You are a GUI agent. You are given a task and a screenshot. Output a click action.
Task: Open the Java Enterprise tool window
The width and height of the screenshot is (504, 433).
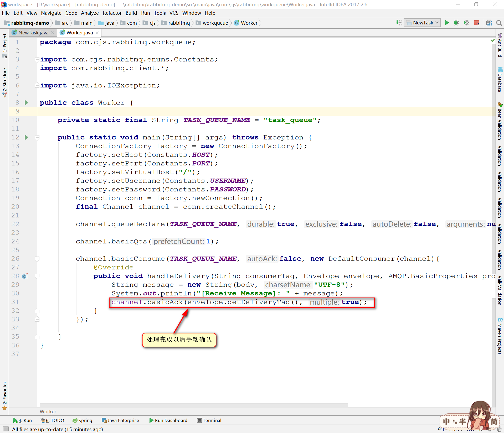pos(120,420)
